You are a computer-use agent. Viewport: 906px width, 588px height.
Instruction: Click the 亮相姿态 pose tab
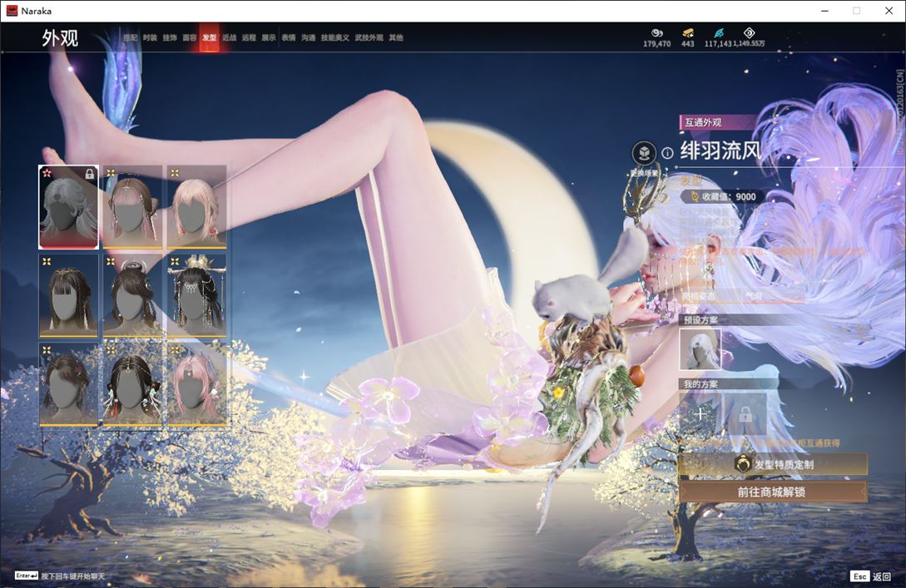pyautogui.click(x=699, y=296)
